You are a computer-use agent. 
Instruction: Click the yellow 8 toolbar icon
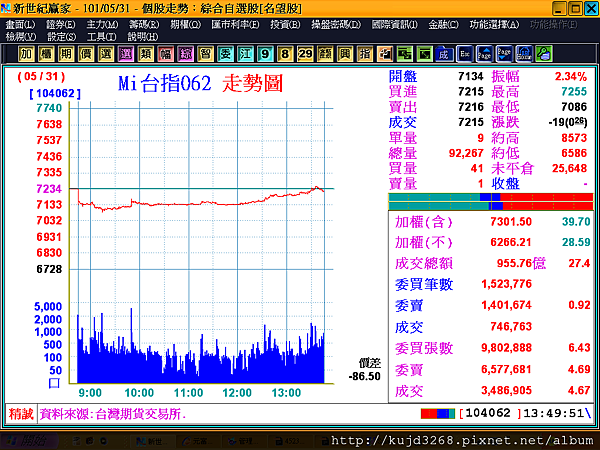pyautogui.click(x=285, y=54)
